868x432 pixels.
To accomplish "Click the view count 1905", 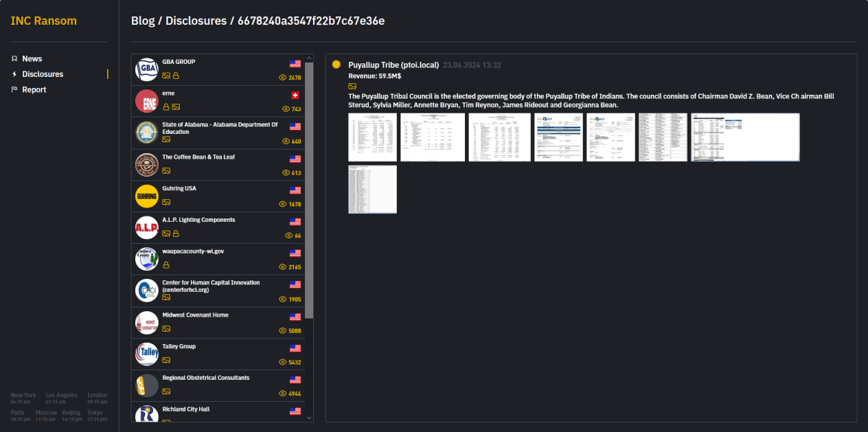I will [295, 299].
